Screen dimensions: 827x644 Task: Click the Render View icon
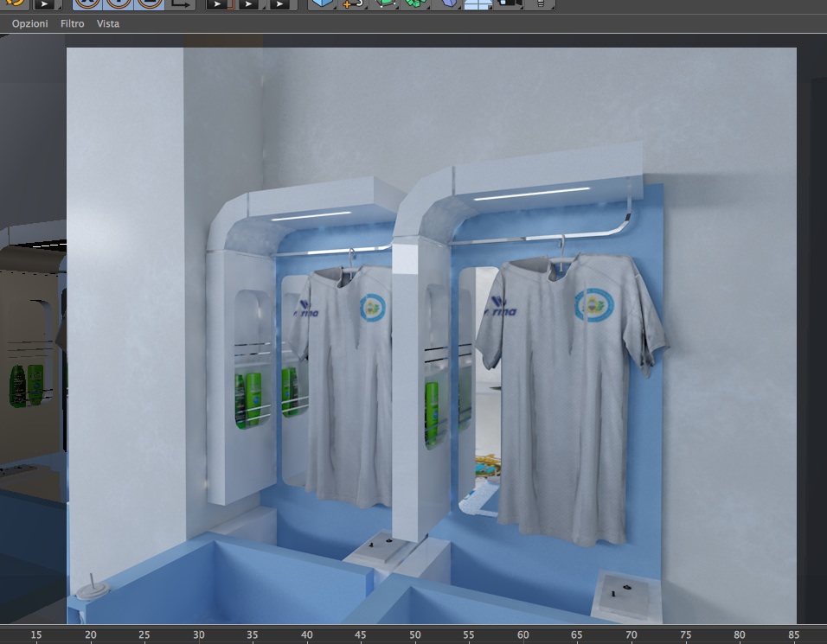point(220,4)
